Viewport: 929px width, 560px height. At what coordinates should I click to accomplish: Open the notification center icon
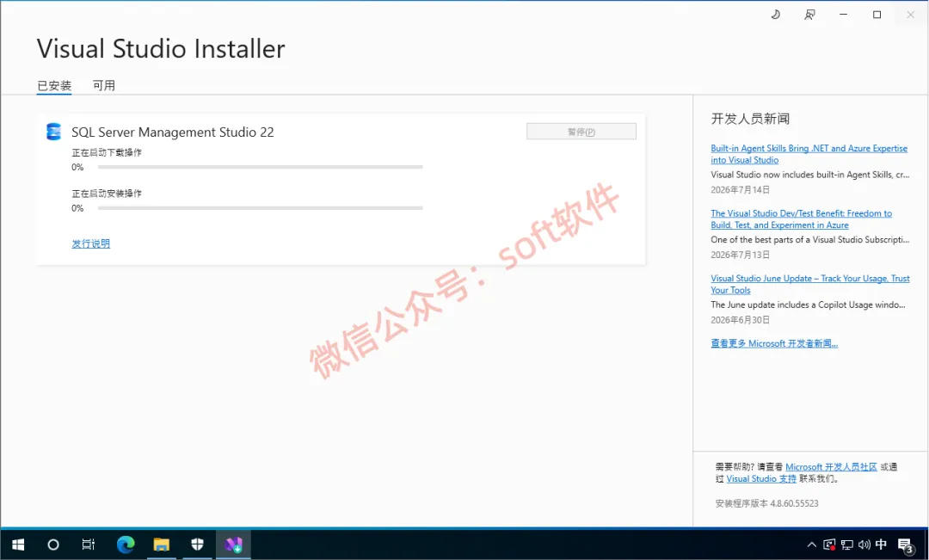coord(905,545)
